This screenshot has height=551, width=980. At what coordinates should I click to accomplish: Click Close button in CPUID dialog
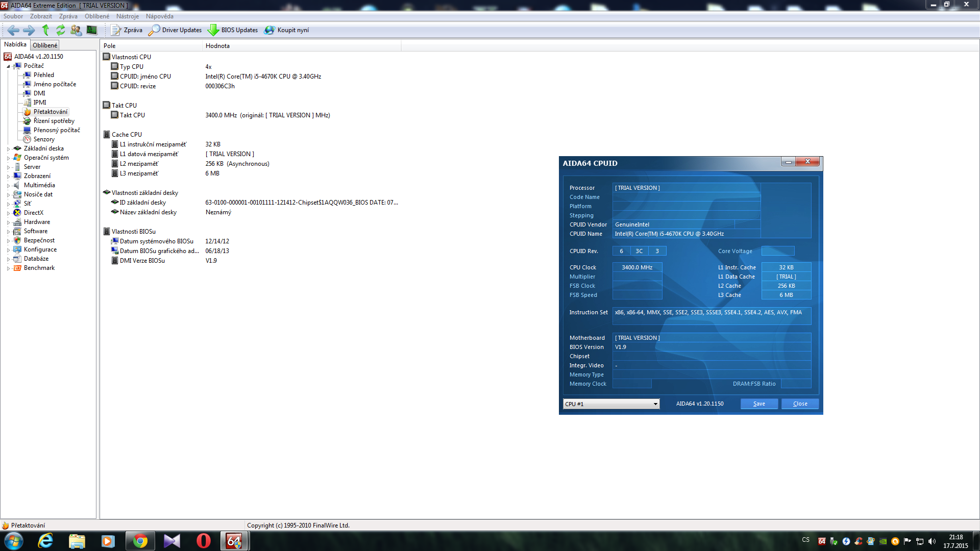800,404
